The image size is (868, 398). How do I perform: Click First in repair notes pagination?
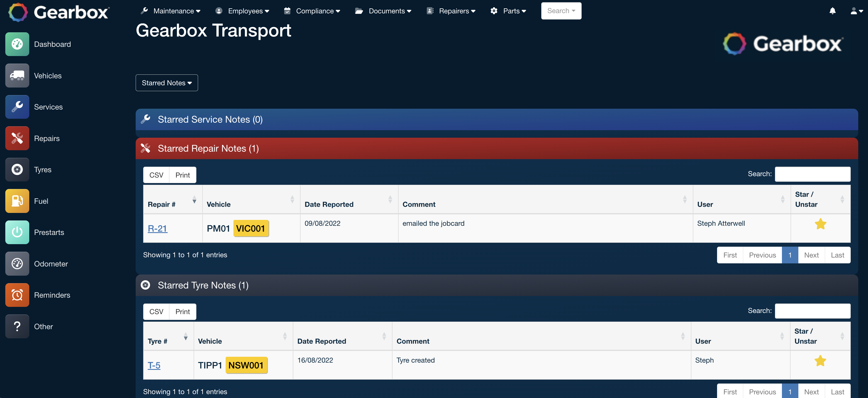730,255
